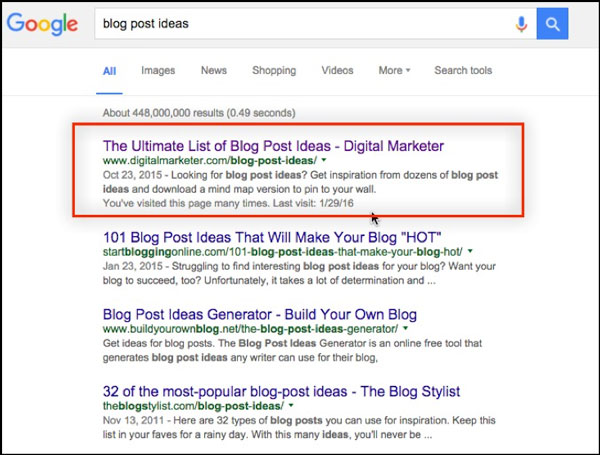This screenshot has height=455, width=600.
Task: Switch to the News tab
Action: pos(214,70)
